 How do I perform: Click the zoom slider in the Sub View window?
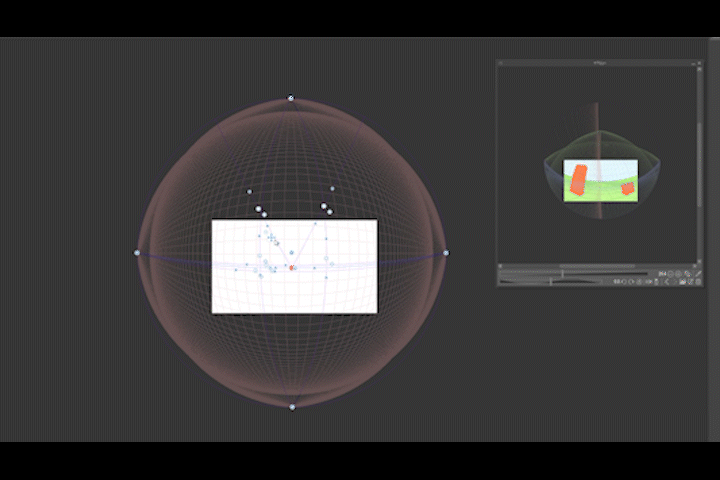coord(574,274)
